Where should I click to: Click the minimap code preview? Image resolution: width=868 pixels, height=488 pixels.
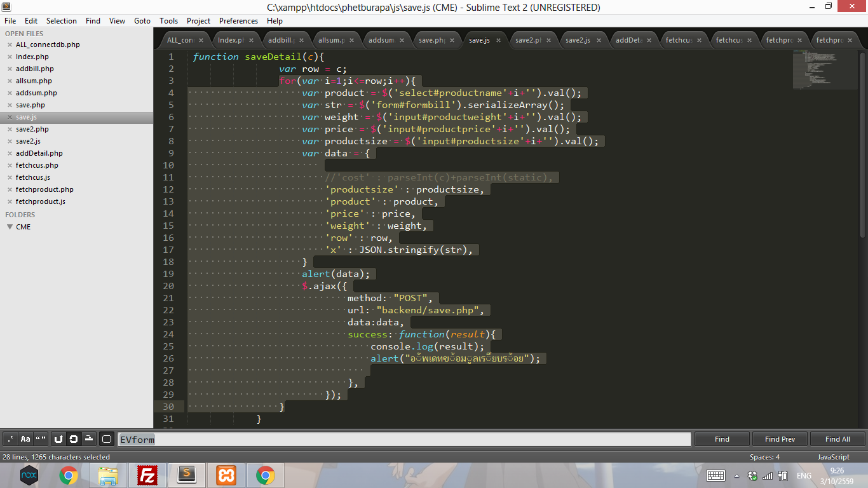[818, 70]
